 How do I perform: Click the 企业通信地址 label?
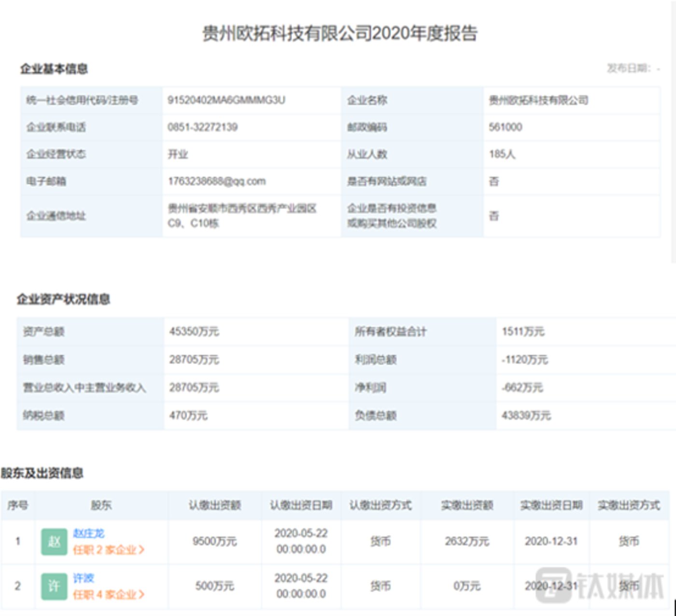[56, 216]
